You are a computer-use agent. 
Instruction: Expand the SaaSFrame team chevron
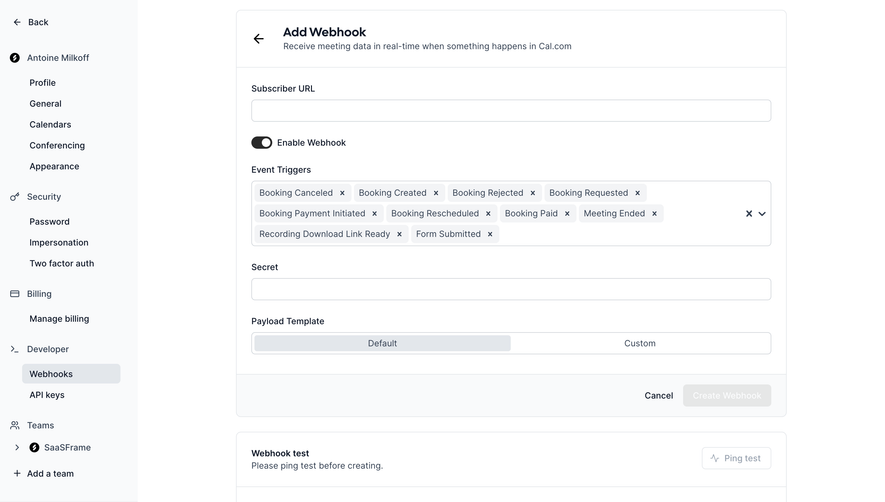(17, 447)
